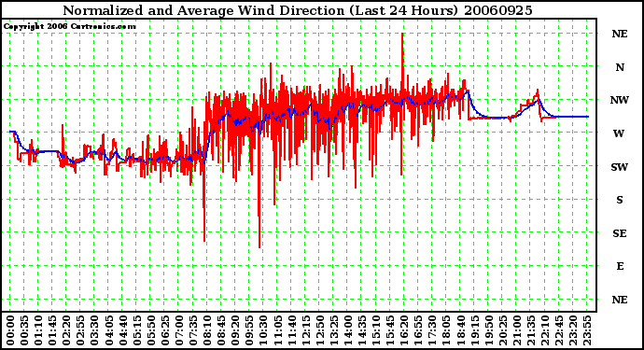Click the 02:20 time label
Viewport: 644px width, 350px height.
pos(66,330)
